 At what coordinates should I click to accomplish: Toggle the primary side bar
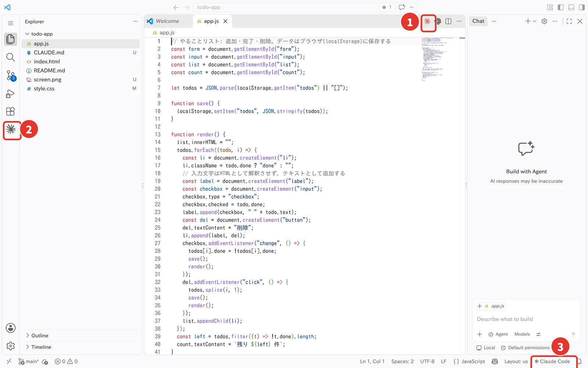(561, 7)
